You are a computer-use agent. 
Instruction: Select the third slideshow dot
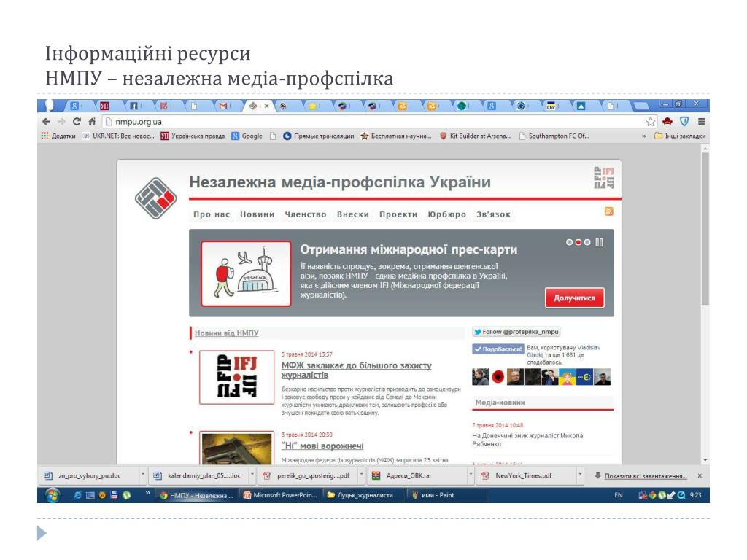click(x=587, y=242)
